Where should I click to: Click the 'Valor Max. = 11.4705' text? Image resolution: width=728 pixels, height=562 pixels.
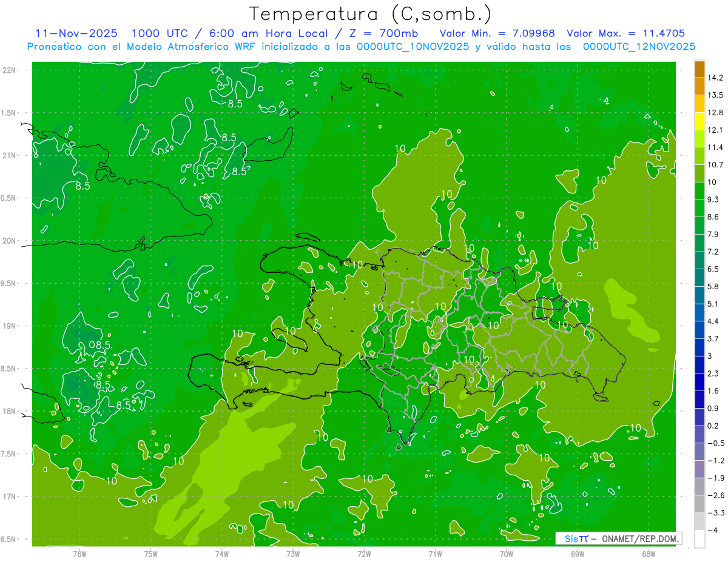pos(625,33)
